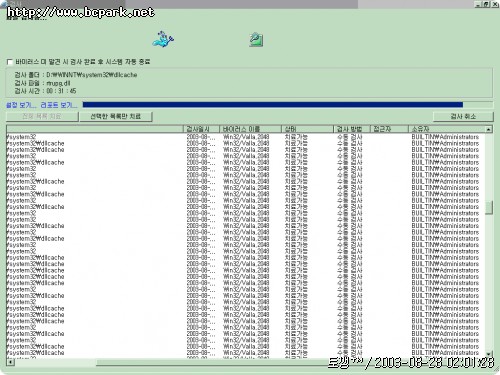The height and width of the screenshot is (375, 500).
Task: Sort by the 소유자 column header
Action: (447, 129)
